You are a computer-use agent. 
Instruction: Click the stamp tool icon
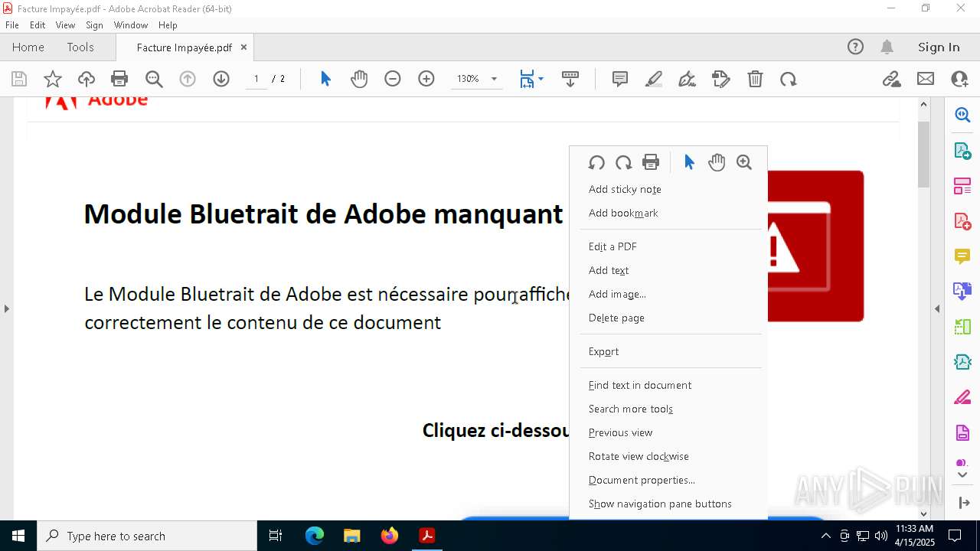721,79
